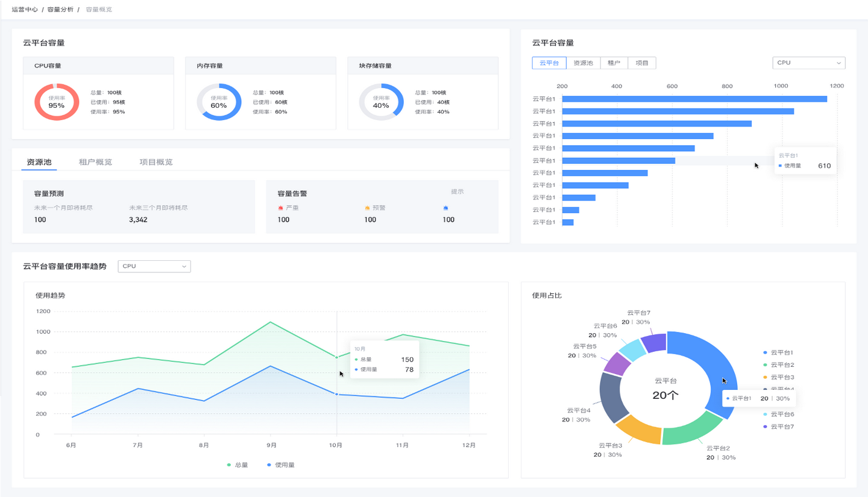Open CPU dropdown beside 云平台容量使用率趋势
This screenshot has width=868, height=497.
pyautogui.click(x=154, y=266)
